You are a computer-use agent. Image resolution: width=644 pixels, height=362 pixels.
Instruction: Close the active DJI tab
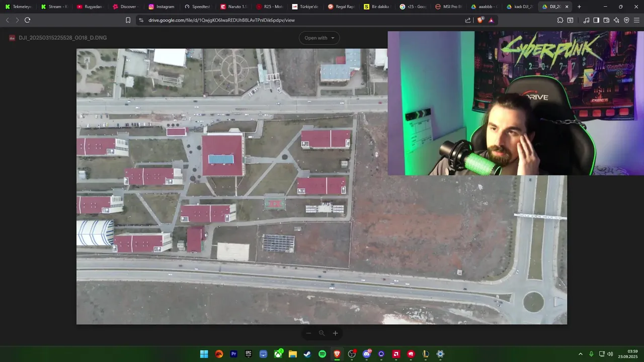(567, 7)
